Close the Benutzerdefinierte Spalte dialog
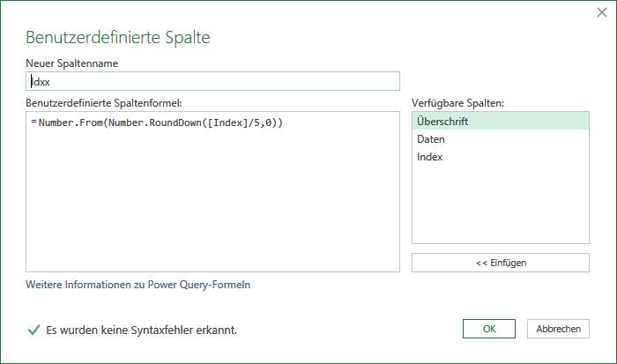Image resolution: width=617 pixels, height=364 pixels. [x=602, y=12]
